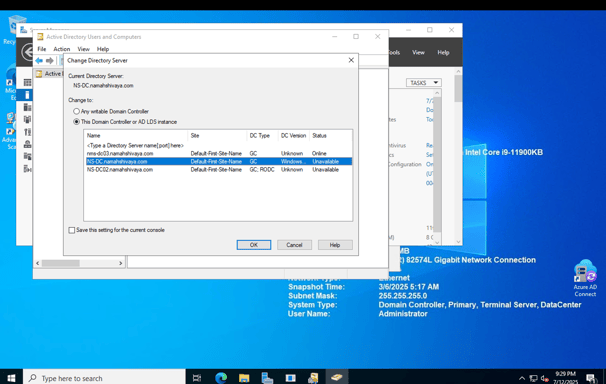Viewport: 606px width, 384px height.
Task: Open the notification center icon
Action: (591, 378)
